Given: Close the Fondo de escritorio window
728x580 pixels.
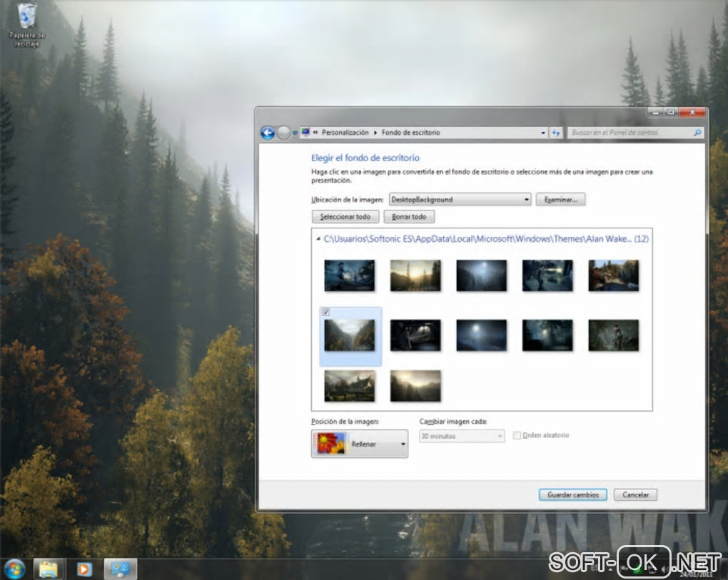Looking at the screenshot, I should tap(692, 112).
